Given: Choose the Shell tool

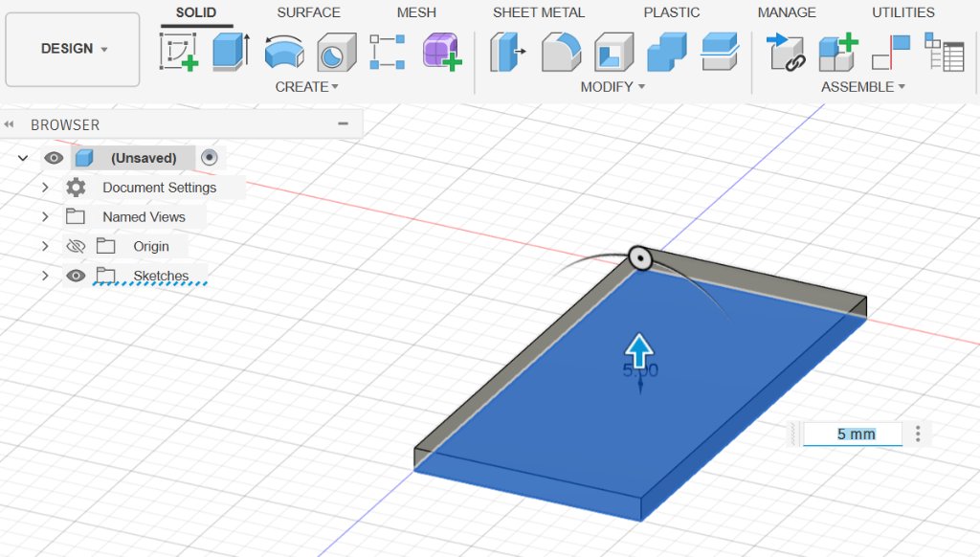Looking at the screenshot, I should tap(613, 52).
